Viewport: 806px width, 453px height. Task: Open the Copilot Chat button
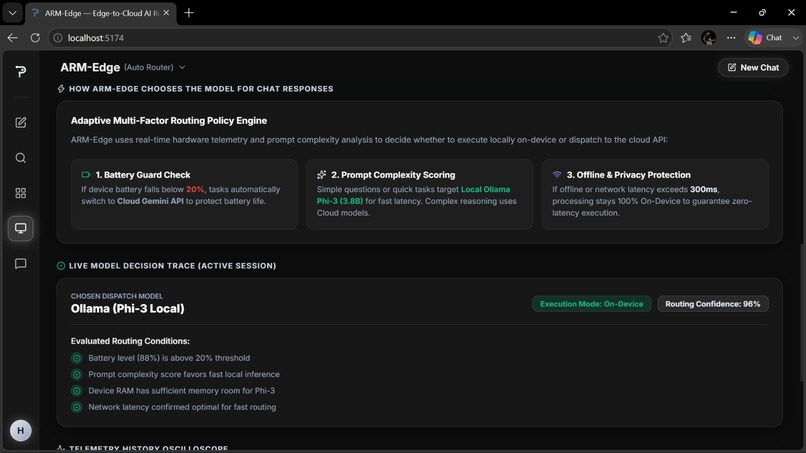(x=765, y=38)
